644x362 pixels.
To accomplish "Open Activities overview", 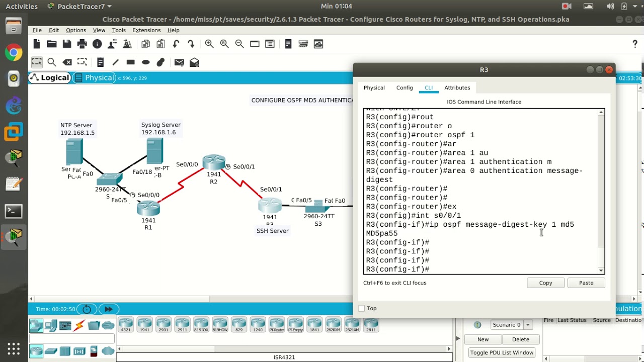I will click(22, 7).
